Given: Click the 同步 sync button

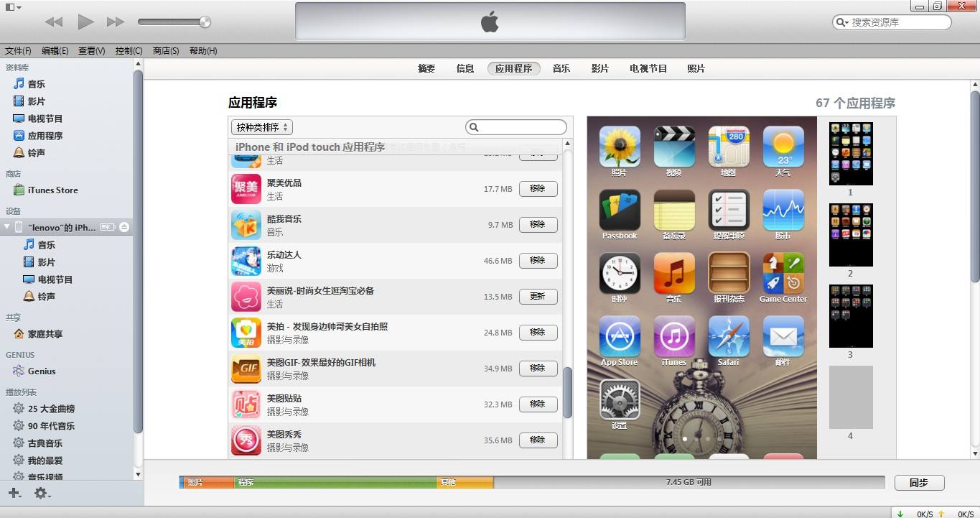Looking at the screenshot, I should click(919, 483).
